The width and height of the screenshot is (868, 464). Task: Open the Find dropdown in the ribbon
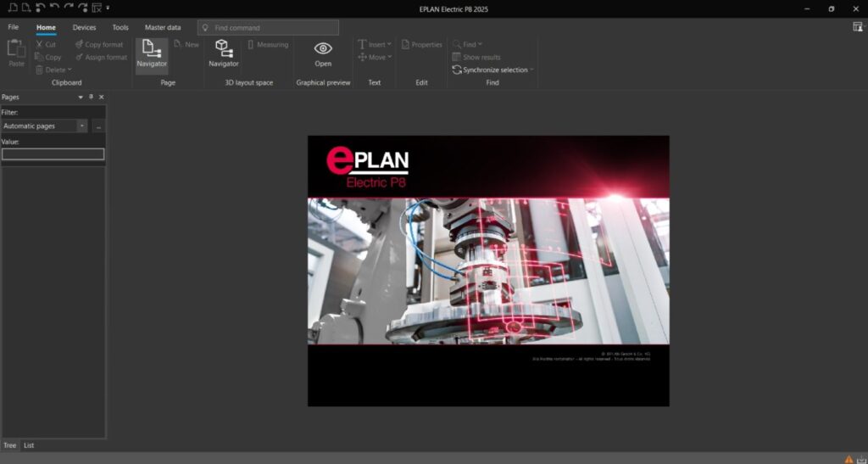[467, 44]
